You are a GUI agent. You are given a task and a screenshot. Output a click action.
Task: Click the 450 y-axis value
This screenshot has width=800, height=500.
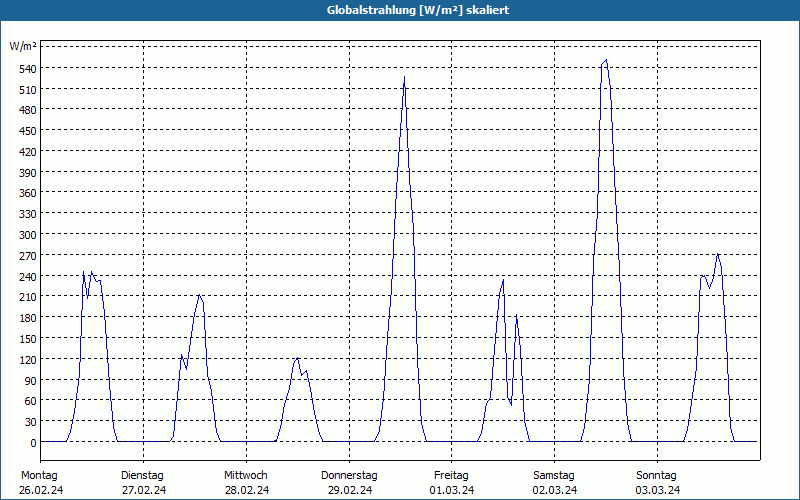[27, 131]
